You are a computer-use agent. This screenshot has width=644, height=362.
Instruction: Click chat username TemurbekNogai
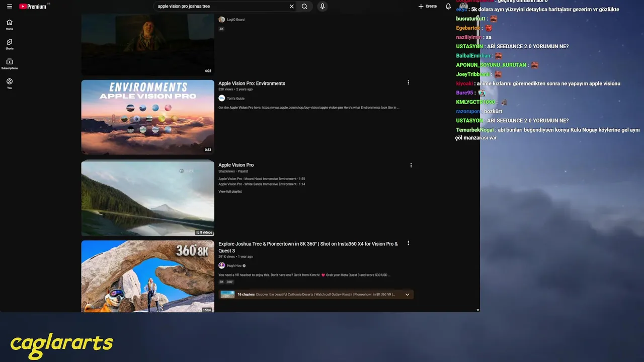click(475, 130)
